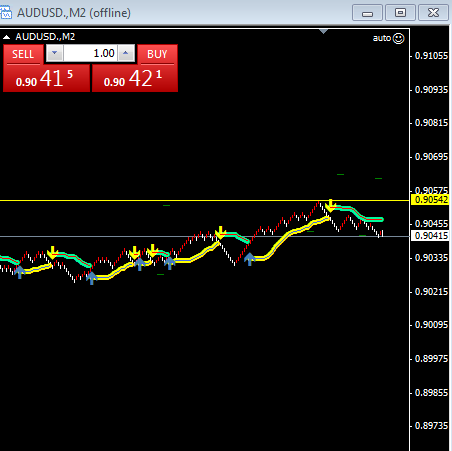Click the chart window icon in title bar

click(6, 13)
